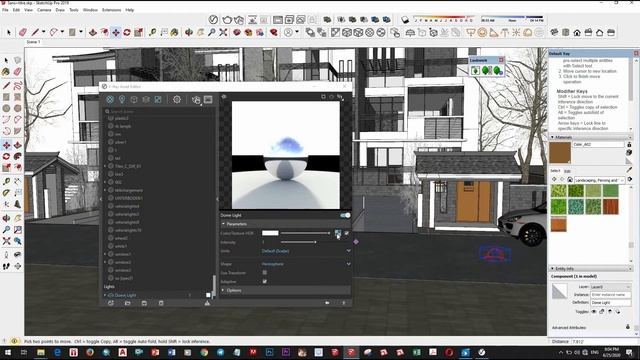Click the Windows Start button
Viewport: 640px width, 360px height.
click(x=8, y=352)
